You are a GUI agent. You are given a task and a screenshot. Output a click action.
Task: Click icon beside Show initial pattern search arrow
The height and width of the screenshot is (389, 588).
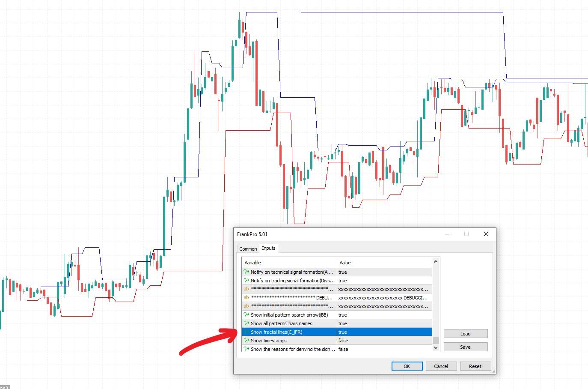coord(246,315)
